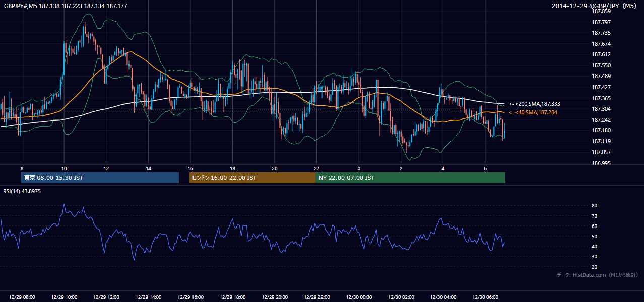Image resolution: width=644 pixels, height=302 pixels.
Task: Click price axis value 187.674
Action: pyautogui.click(x=601, y=44)
